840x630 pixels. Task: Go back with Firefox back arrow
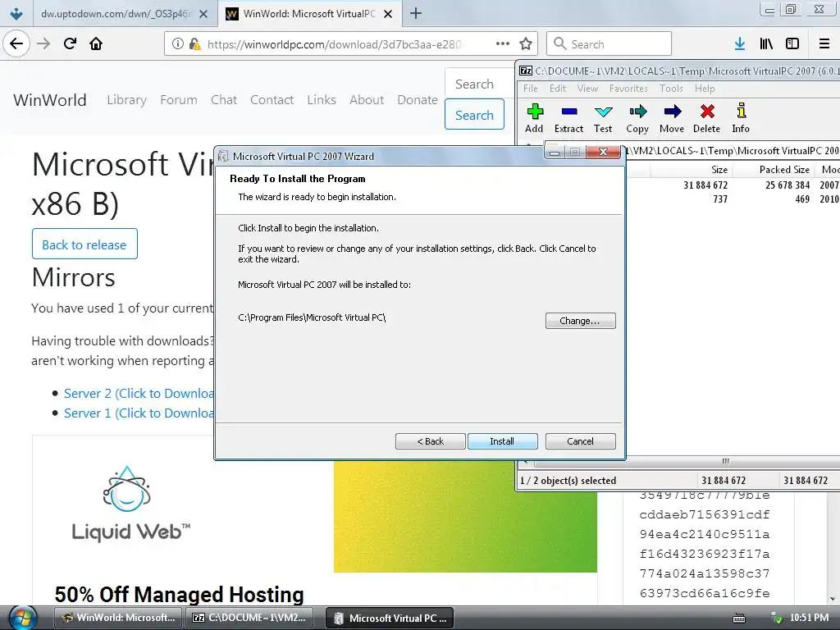16,43
